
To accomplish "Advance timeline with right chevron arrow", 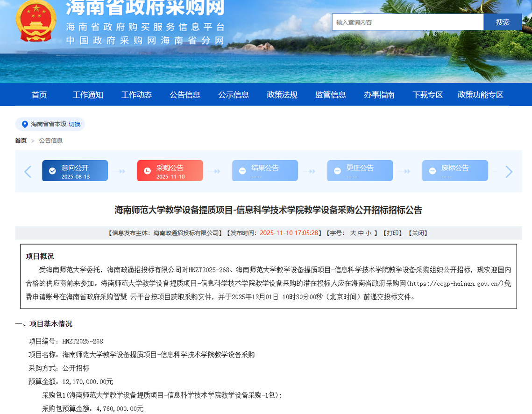I will (509, 172).
